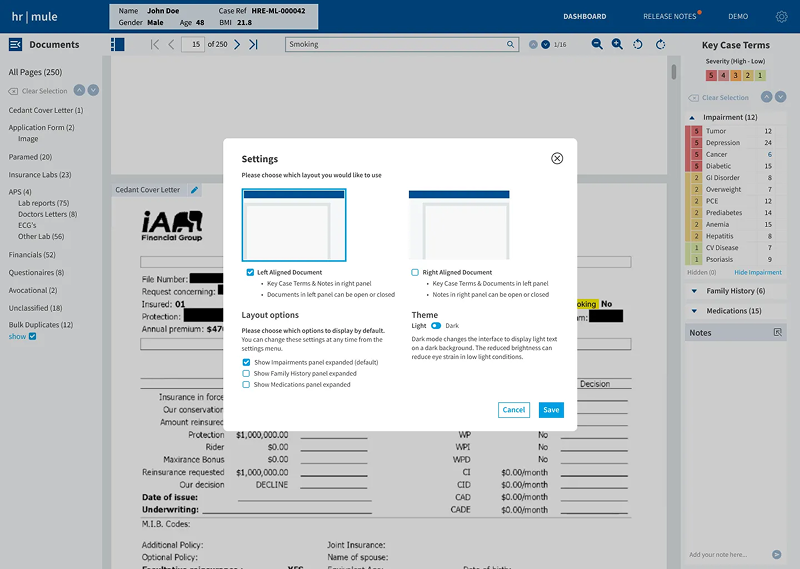
Task: Clear Selection in Documents panel
Action: tap(38, 91)
